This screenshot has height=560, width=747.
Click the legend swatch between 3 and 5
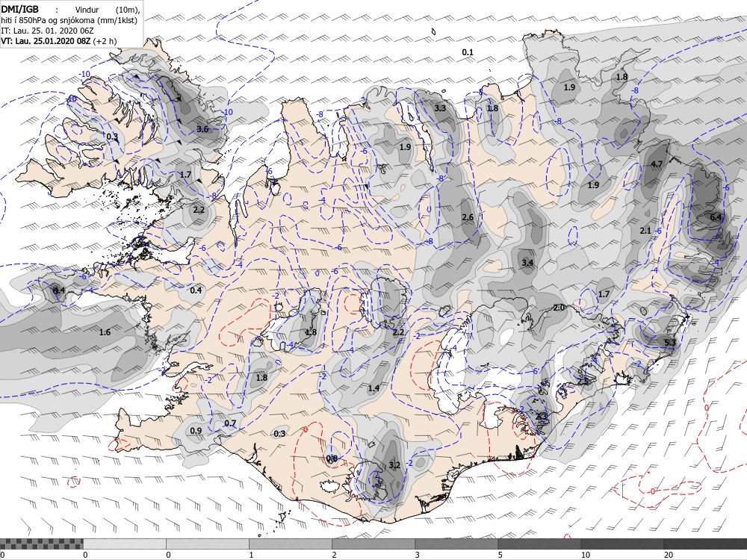coord(456,544)
